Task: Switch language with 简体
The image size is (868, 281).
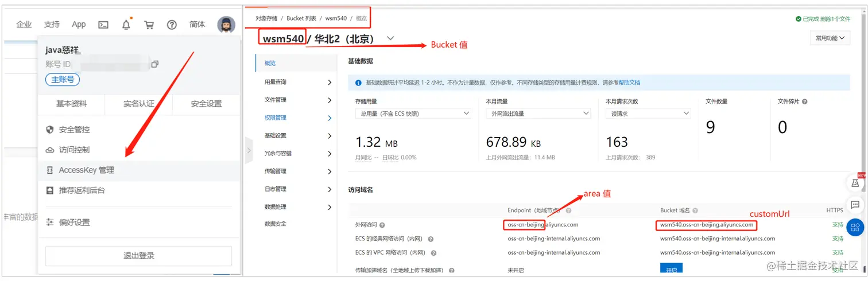Action: 197,25
